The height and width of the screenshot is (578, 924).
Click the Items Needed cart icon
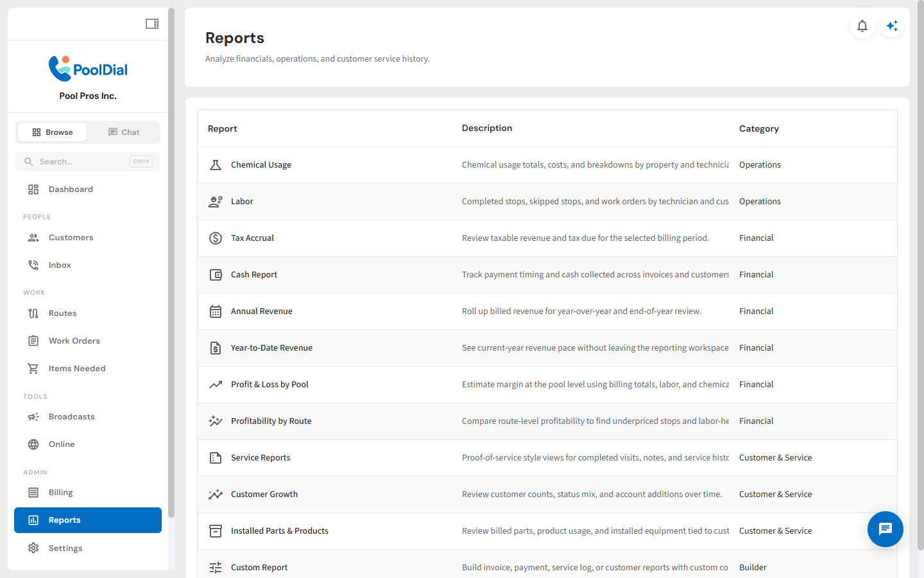(33, 369)
